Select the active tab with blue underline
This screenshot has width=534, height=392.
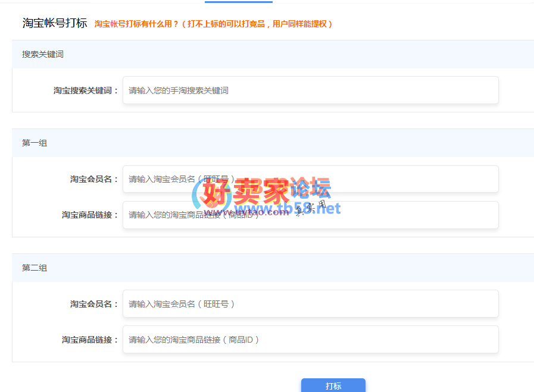[238, 2]
